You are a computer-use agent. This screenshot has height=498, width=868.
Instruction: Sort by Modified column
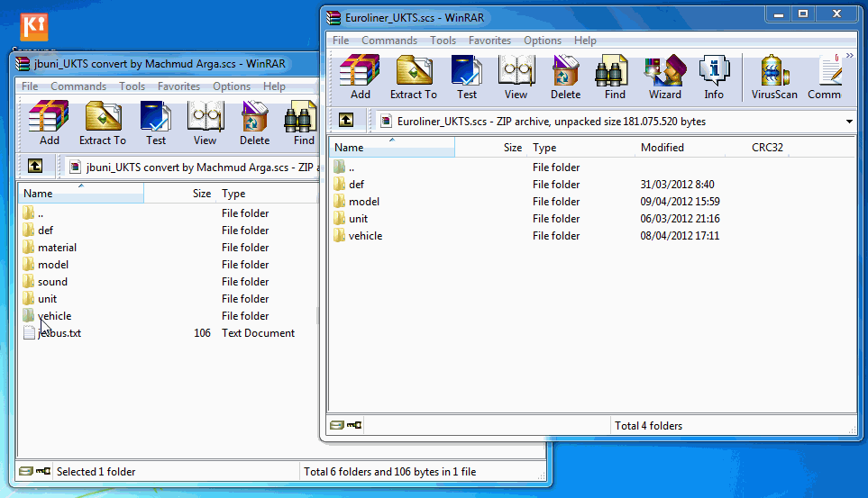(x=680, y=147)
